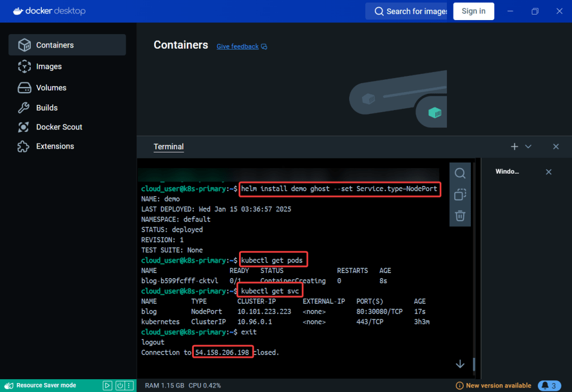The width and height of the screenshot is (572, 392).
Task: Select the Terminal tab
Action: point(169,147)
